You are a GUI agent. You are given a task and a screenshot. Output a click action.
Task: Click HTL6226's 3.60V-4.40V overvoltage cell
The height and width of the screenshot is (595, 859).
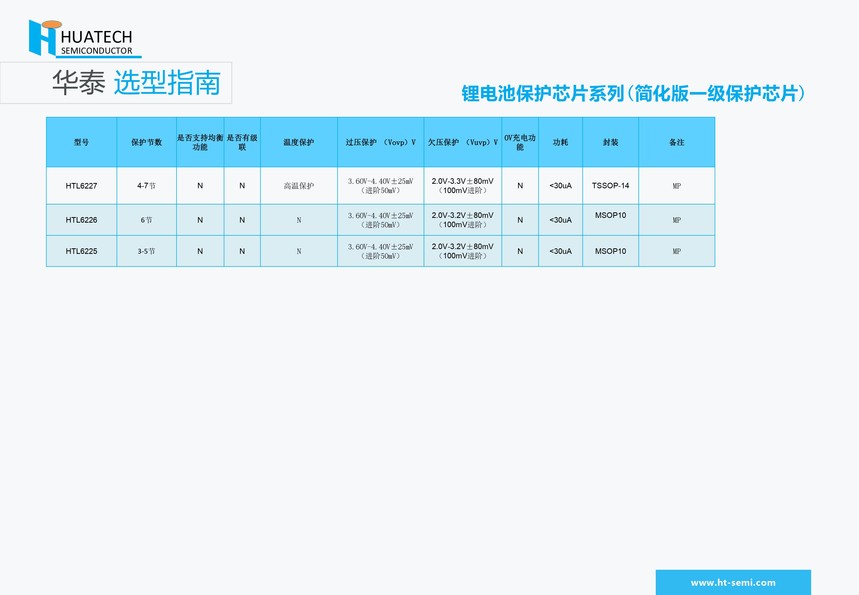381,220
